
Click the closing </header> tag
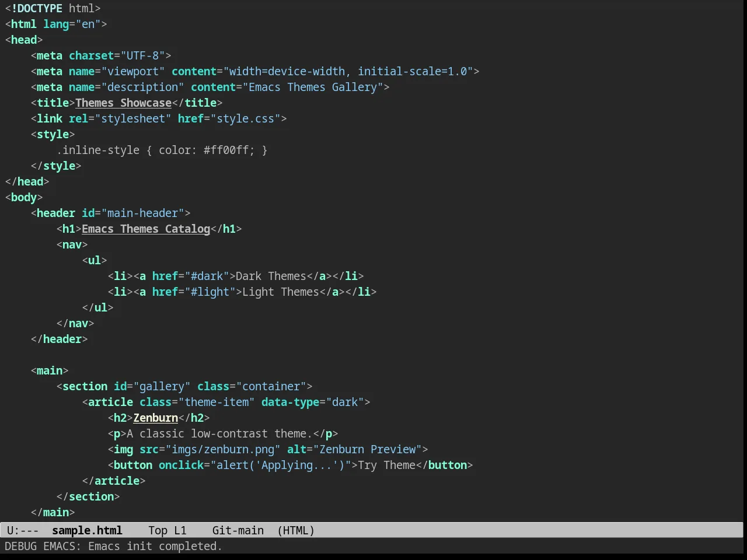[x=60, y=339]
